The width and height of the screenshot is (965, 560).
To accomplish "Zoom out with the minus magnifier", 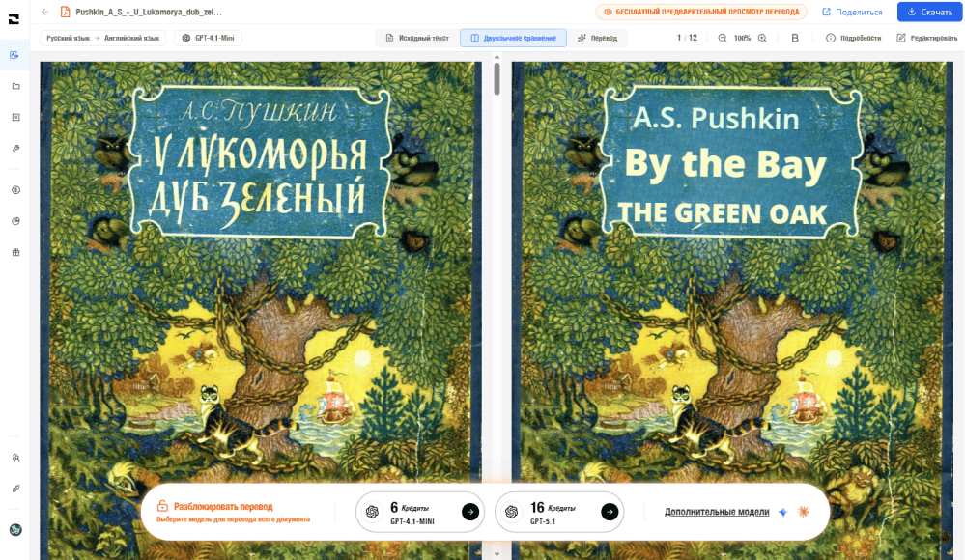I will coord(722,39).
